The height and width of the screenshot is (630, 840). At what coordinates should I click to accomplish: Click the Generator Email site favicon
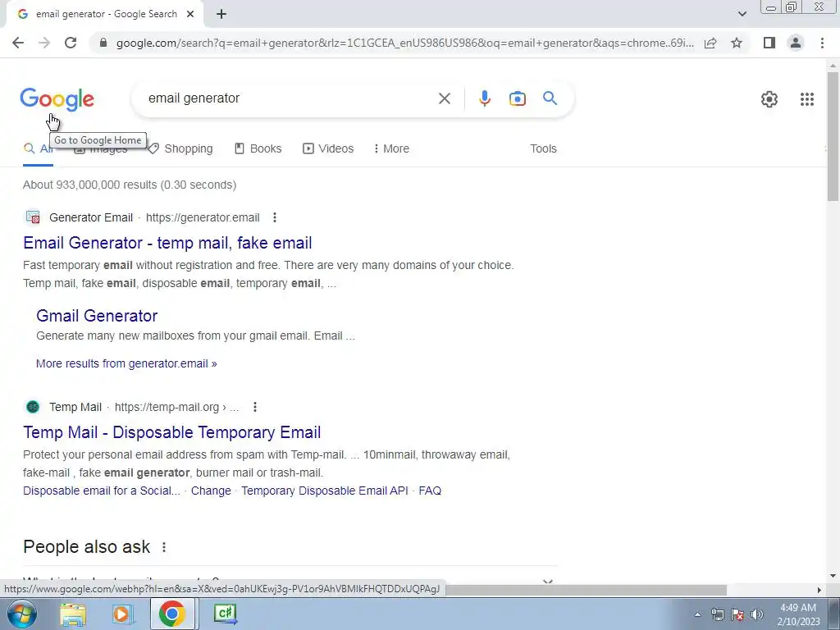(x=33, y=217)
